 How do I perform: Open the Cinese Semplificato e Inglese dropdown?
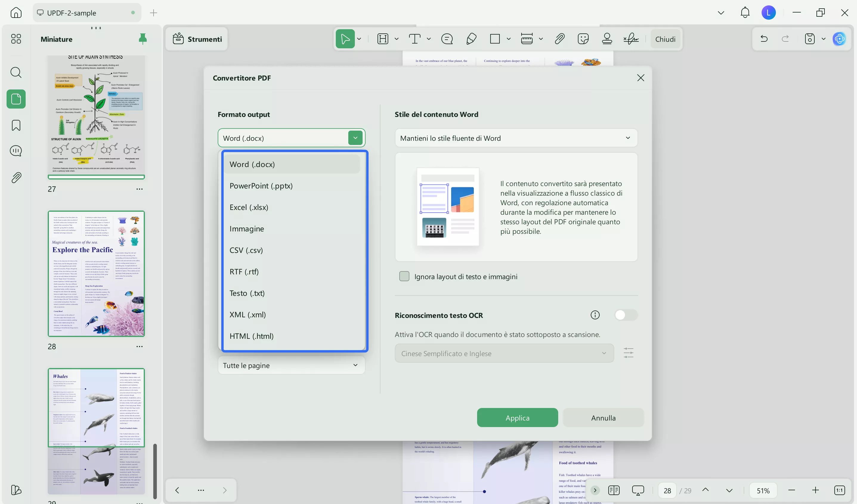pyautogui.click(x=504, y=353)
